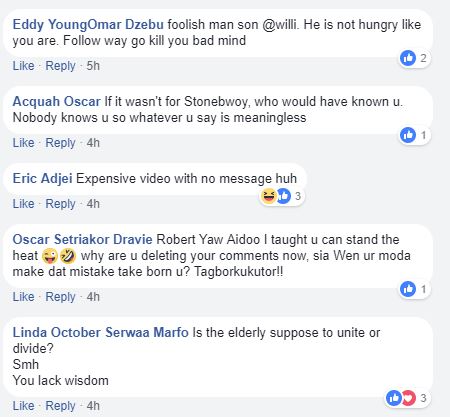Reply to Eric Adjei's comment
The image size is (450, 417).
pyautogui.click(x=60, y=204)
